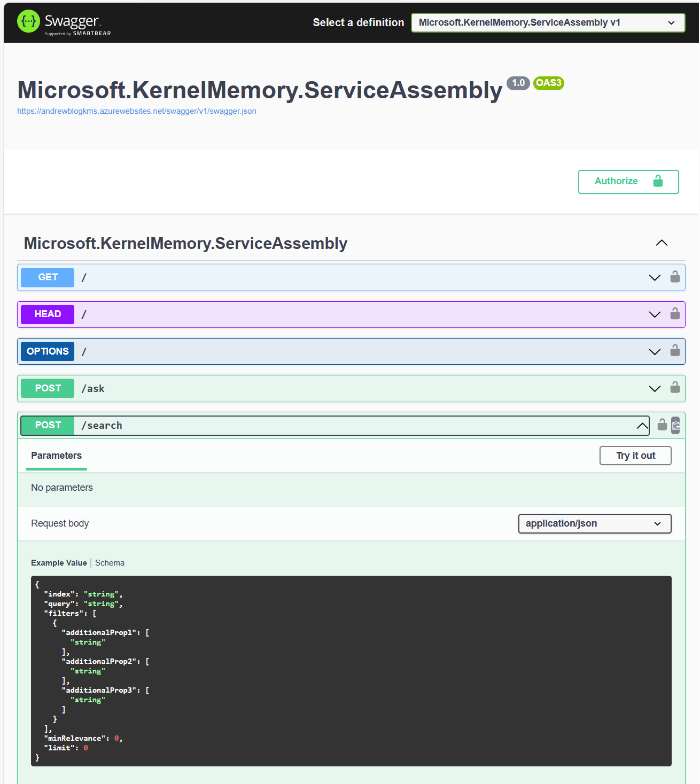This screenshot has width=700, height=784.
Task: Collapse the Microsoft.KernelMemory.ServiceAssembly tag section
Action: tap(662, 243)
